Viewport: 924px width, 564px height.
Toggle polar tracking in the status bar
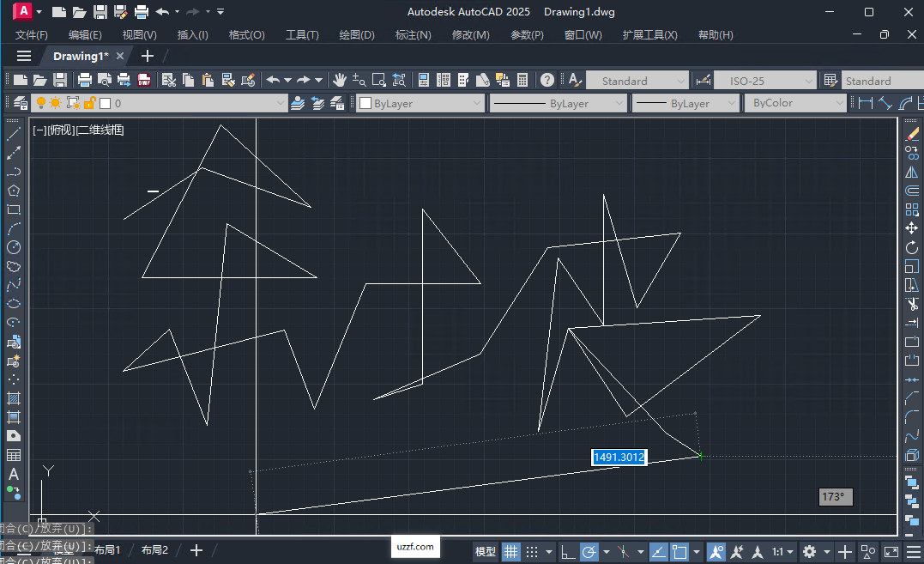point(589,551)
